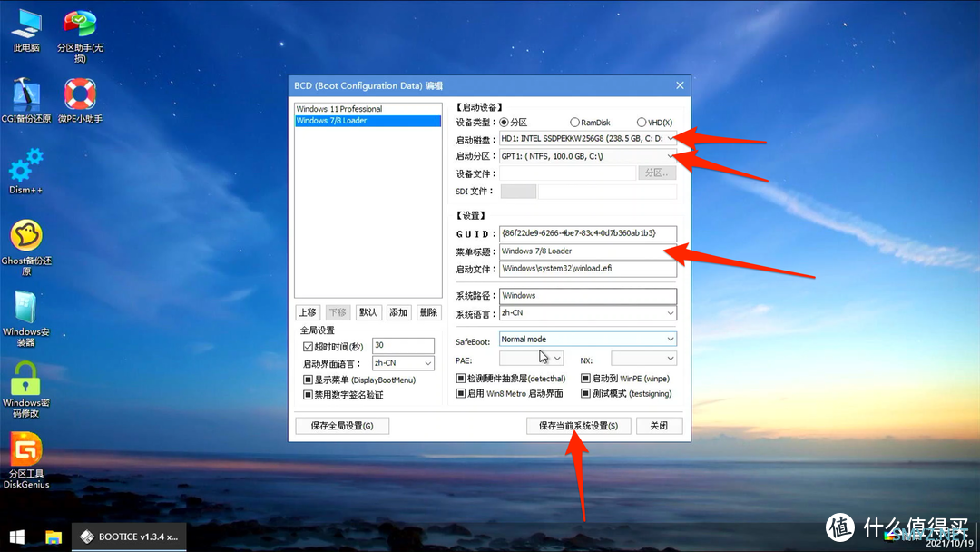
Task: Toggle 禁用数字签名验证 checkbox
Action: coord(308,394)
